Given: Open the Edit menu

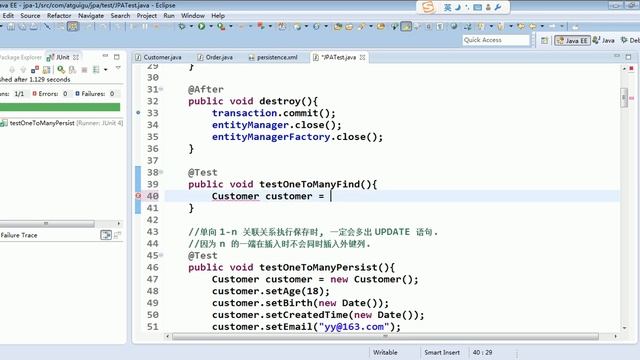Looking at the screenshot, I should pyautogui.click(x=8, y=16).
